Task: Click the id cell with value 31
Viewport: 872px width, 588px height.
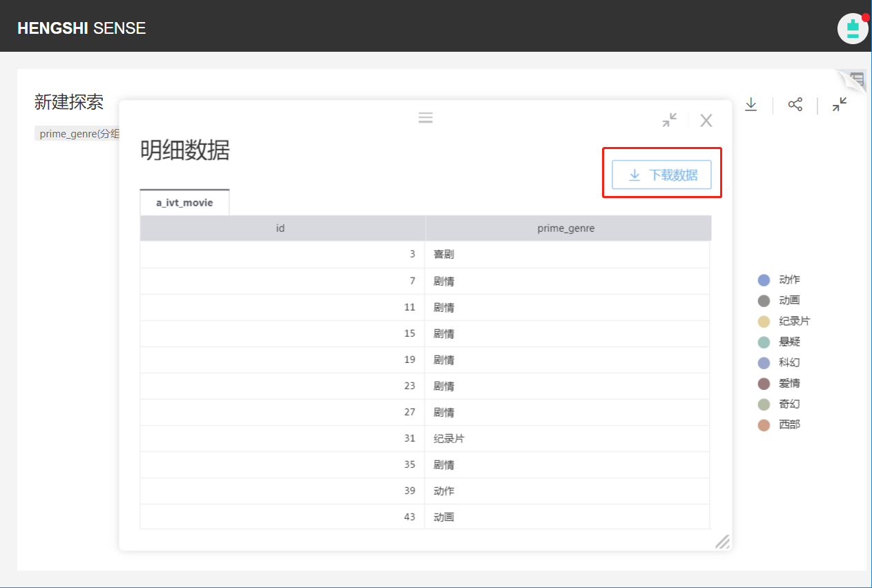Action: tap(282, 438)
